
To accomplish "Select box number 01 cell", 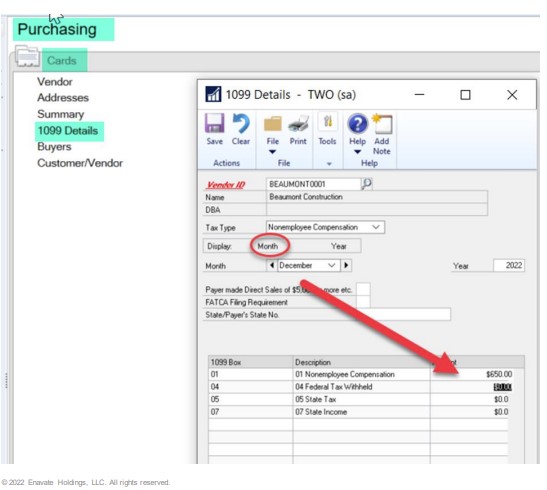I will (x=250, y=374).
